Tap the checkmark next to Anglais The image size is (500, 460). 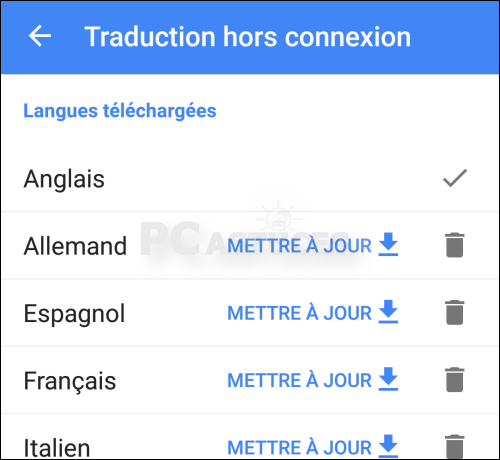click(x=455, y=178)
